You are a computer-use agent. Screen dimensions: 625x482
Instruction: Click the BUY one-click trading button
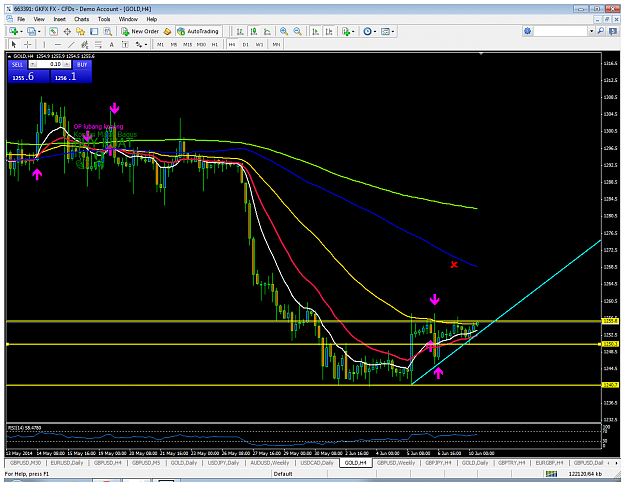[82, 64]
